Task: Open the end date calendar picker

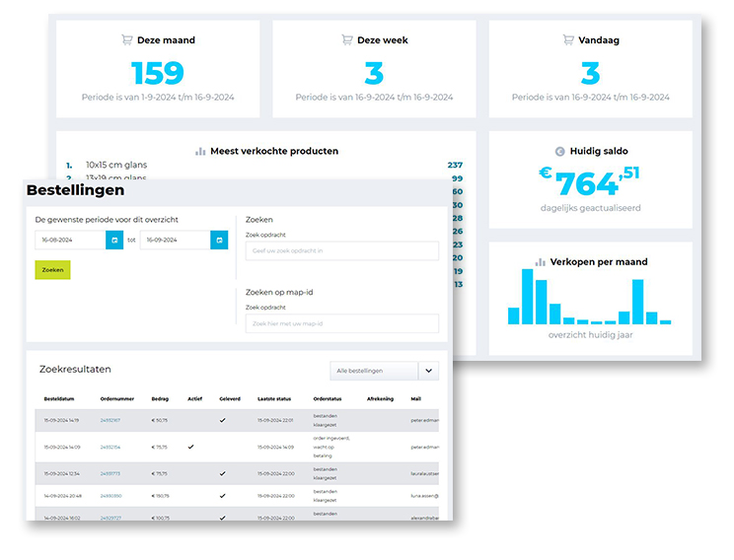Action: point(219,240)
